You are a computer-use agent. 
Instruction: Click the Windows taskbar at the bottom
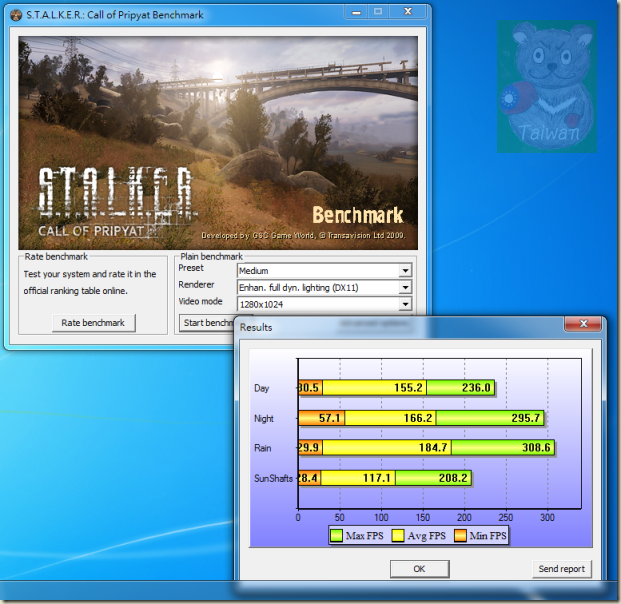[310, 592]
